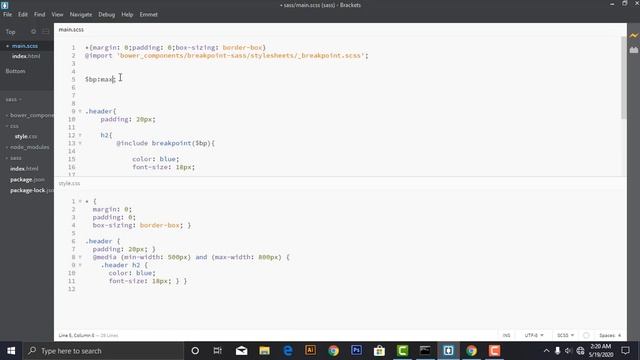Open volume control in system tray
Viewport: 640px width, 360px height.
(x=568, y=351)
